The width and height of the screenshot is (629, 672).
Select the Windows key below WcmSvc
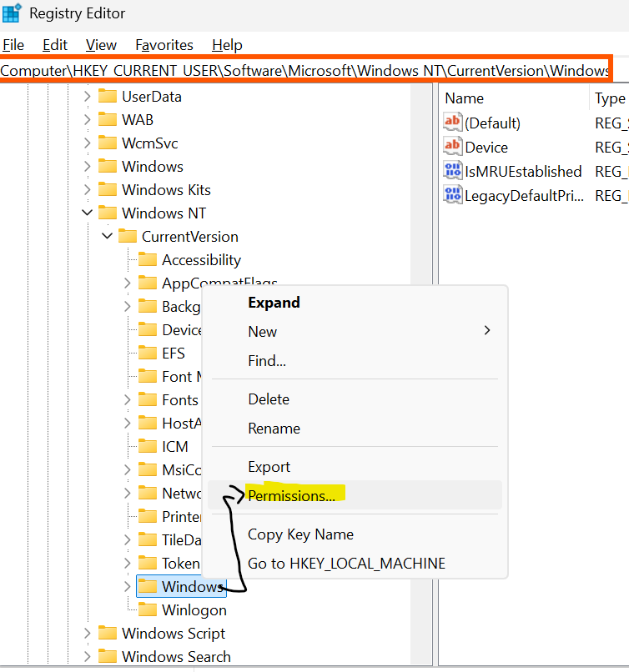coord(152,166)
